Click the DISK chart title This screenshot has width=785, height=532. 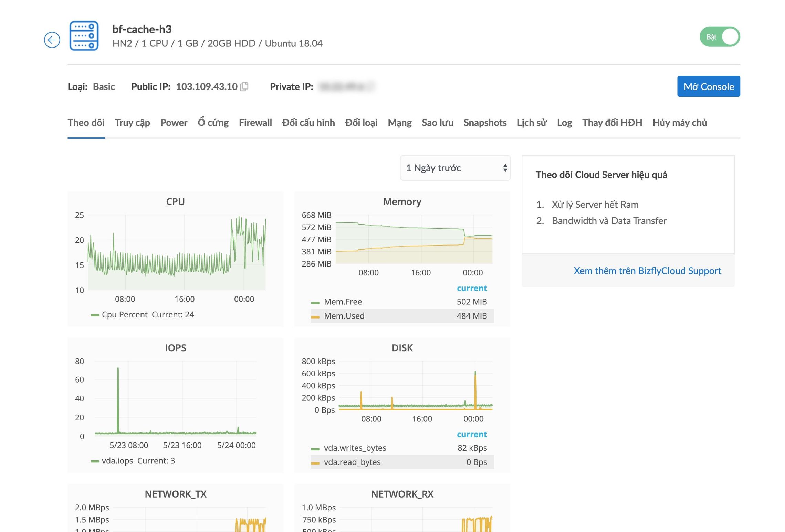coord(402,348)
